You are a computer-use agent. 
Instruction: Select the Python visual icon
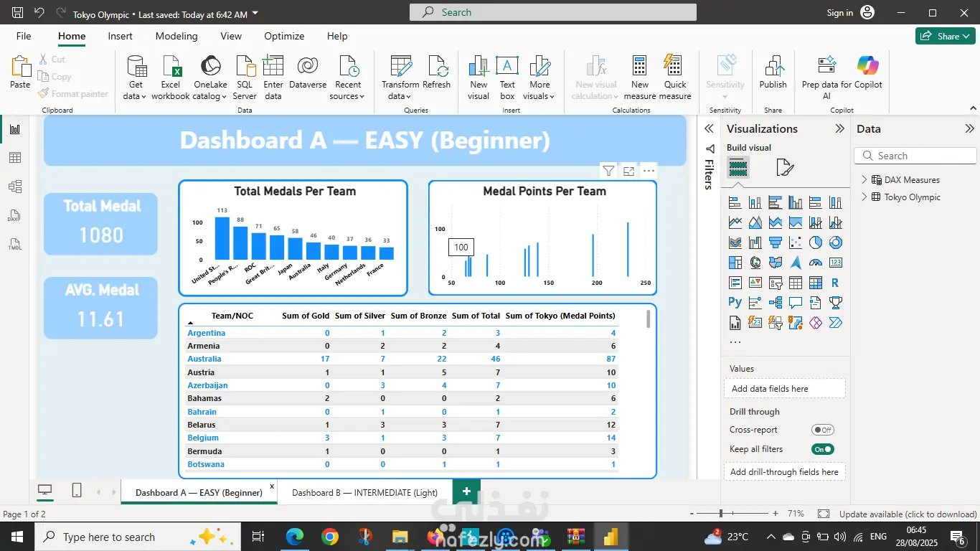point(735,303)
